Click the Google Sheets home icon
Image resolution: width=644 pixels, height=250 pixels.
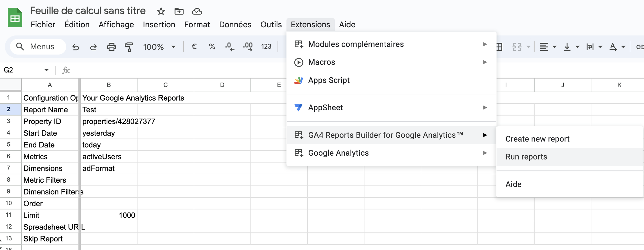15,17
